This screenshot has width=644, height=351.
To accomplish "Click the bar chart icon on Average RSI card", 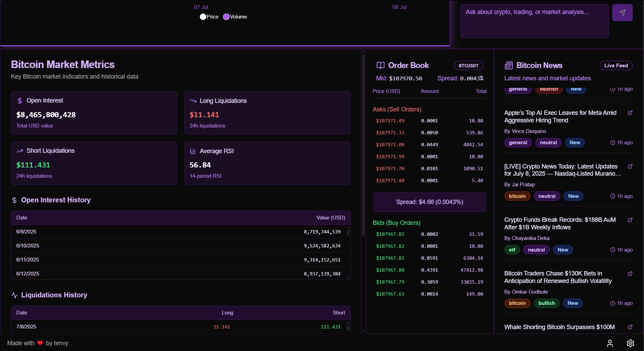I will 193,151.
